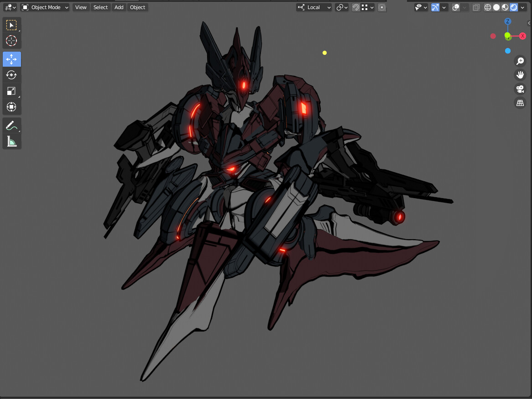Open the Select menu
This screenshot has width=532, height=399.
pos(100,7)
